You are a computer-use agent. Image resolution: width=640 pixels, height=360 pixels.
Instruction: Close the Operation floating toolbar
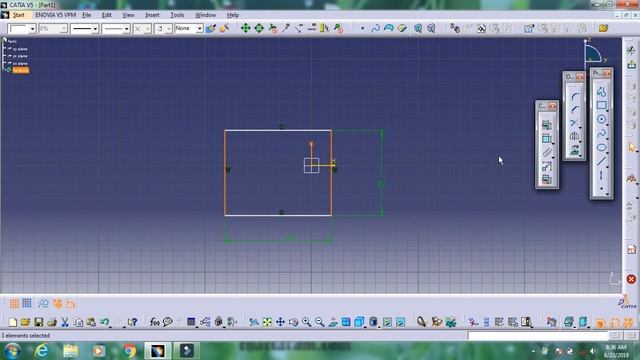point(580,77)
